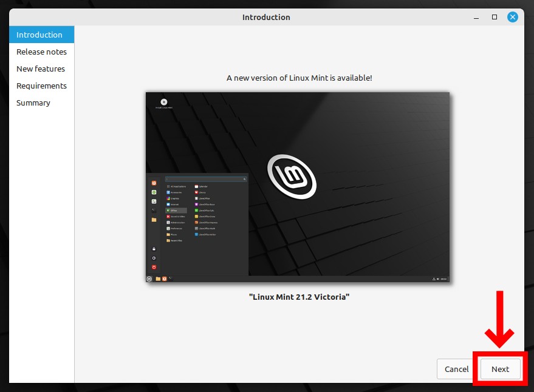Click the Introduction window title
The height and width of the screenshot is (392, 534).
tap(266, 18)
